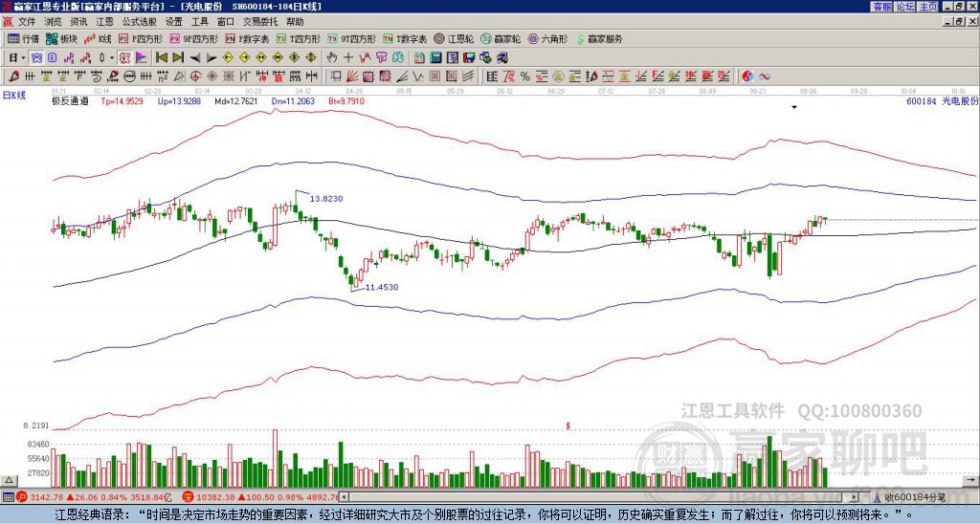The height and width of the screenshot is (524, 980).
Task: Click the yin-yang circle icon
Action: pos(747,76)
